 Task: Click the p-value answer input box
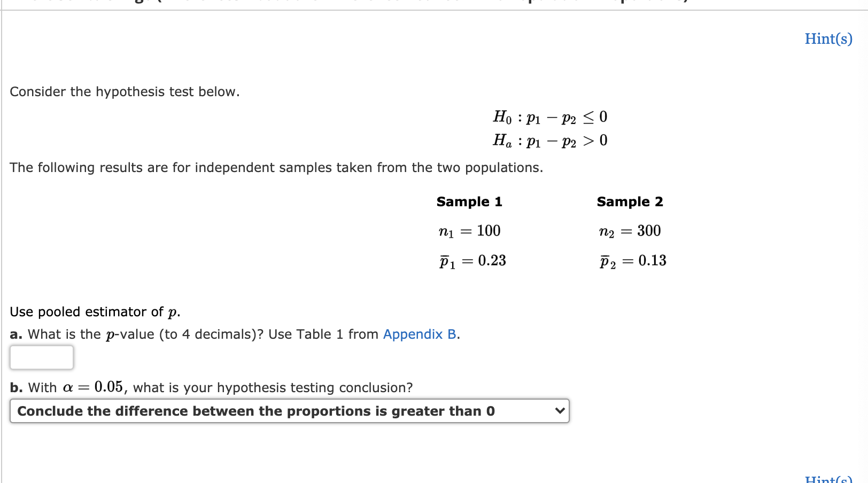tap(41, 357)
